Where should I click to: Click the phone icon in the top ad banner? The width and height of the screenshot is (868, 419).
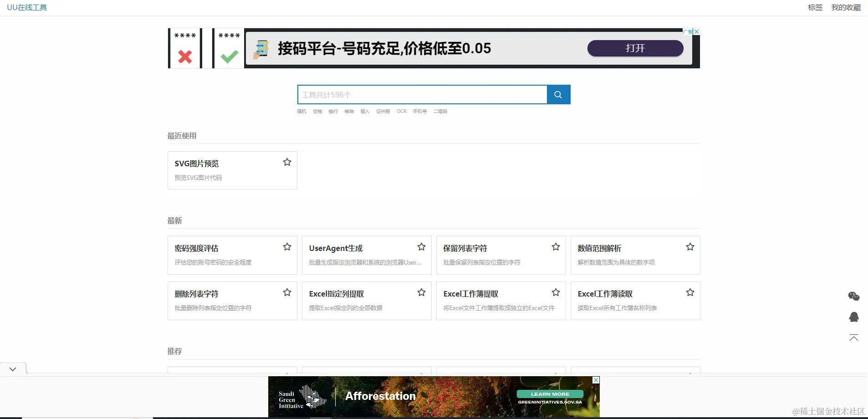(x=261, y=48)
